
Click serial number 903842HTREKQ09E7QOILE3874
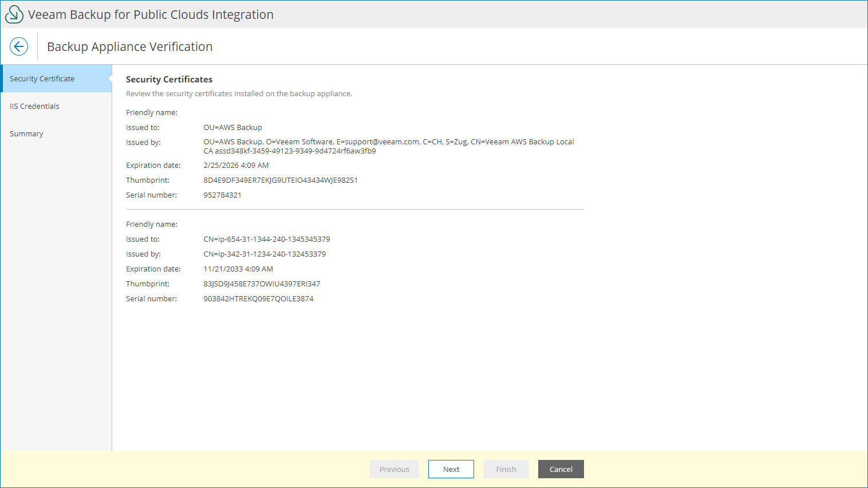[258, 298]
